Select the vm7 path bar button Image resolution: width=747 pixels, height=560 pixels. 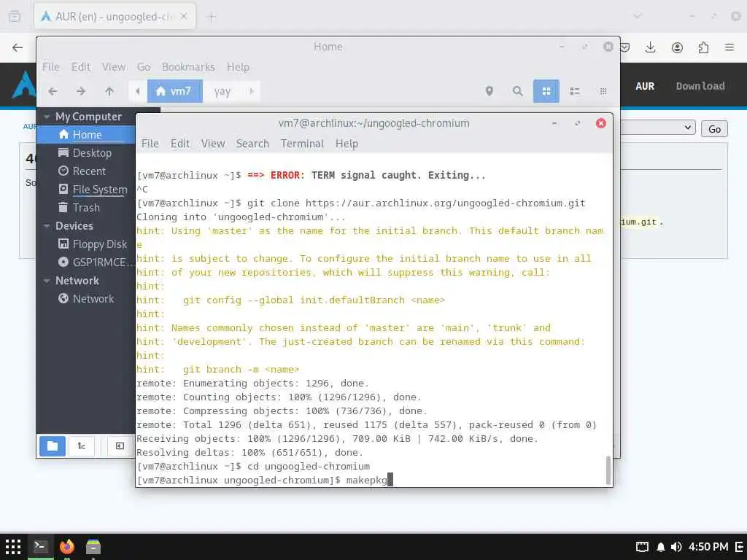click(x=174, y=91)
